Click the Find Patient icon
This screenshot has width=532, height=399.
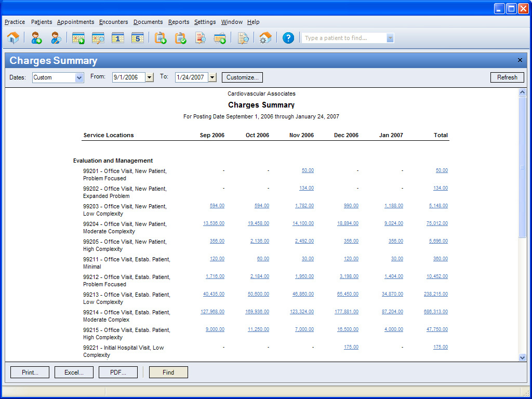pos(56,37)
